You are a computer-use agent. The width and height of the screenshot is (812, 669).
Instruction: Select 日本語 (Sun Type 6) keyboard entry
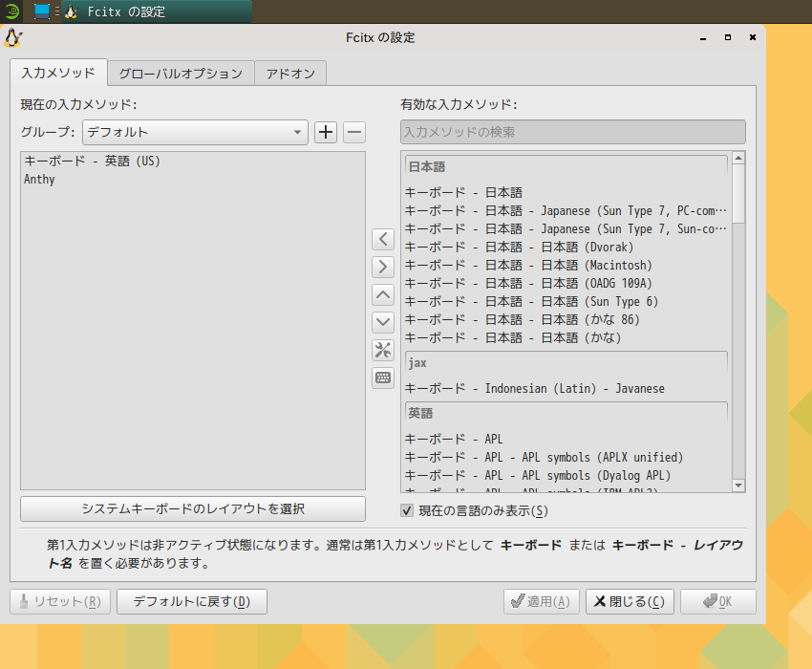pos(566,302)
